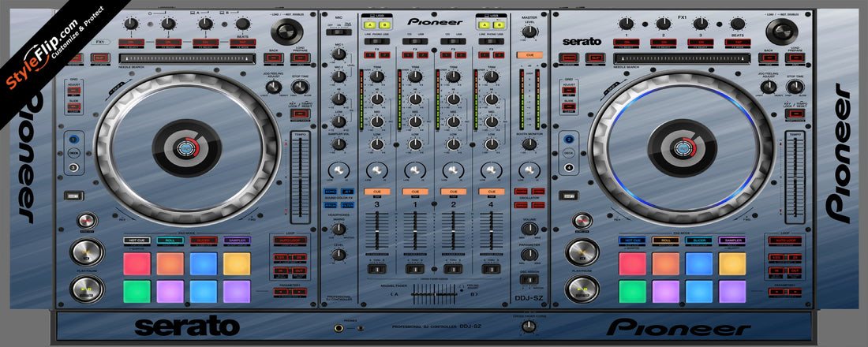Image resolution: width=868 pixels, height=347 pixels.
Task: Click the front-panel crossfader curve knob
Action: [x=529, y=327]
